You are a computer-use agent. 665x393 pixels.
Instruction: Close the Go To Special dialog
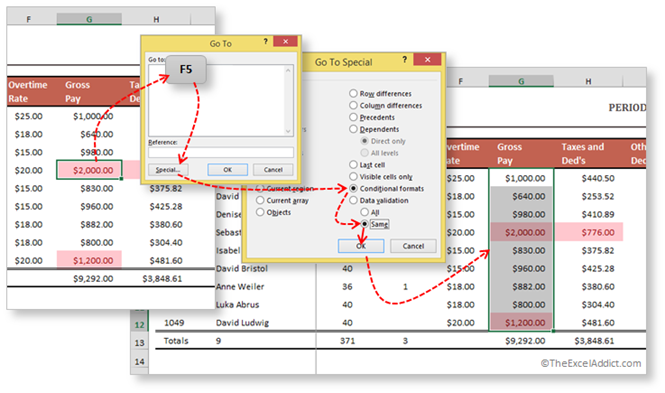[428, 60]
